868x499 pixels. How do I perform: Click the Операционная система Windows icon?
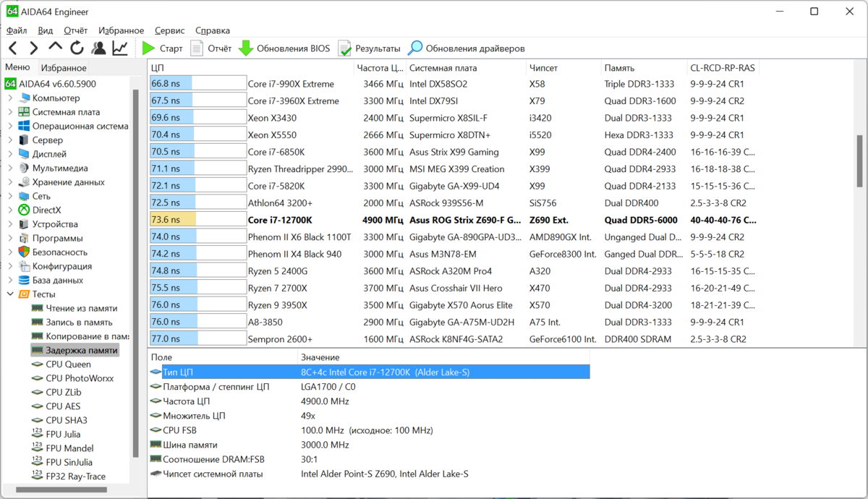[25, 126]
